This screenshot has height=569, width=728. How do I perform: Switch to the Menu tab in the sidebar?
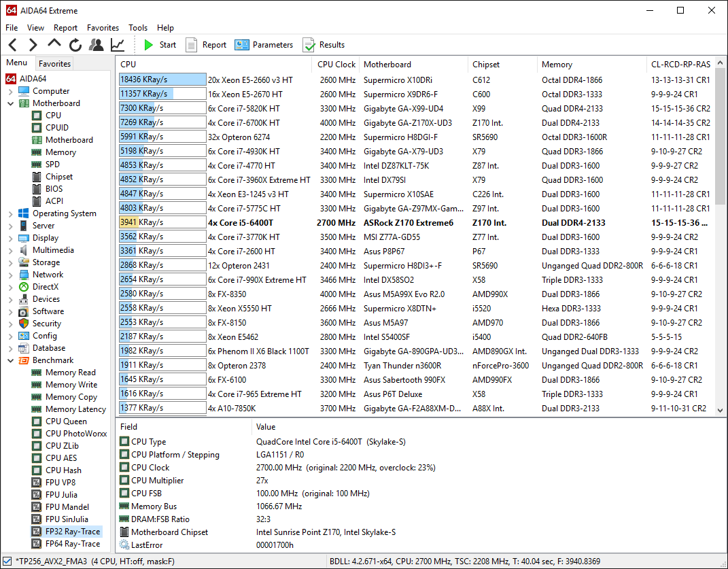[17, 63]
